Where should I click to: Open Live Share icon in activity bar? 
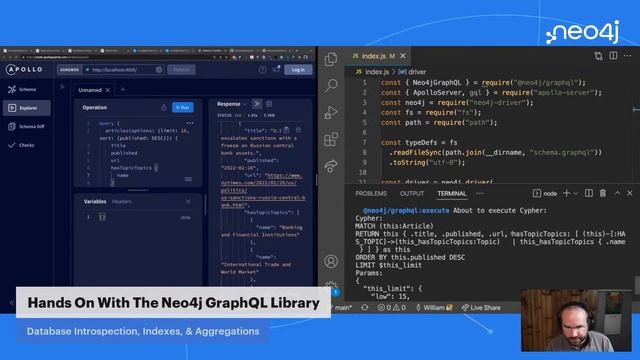[x=331, y=166]
